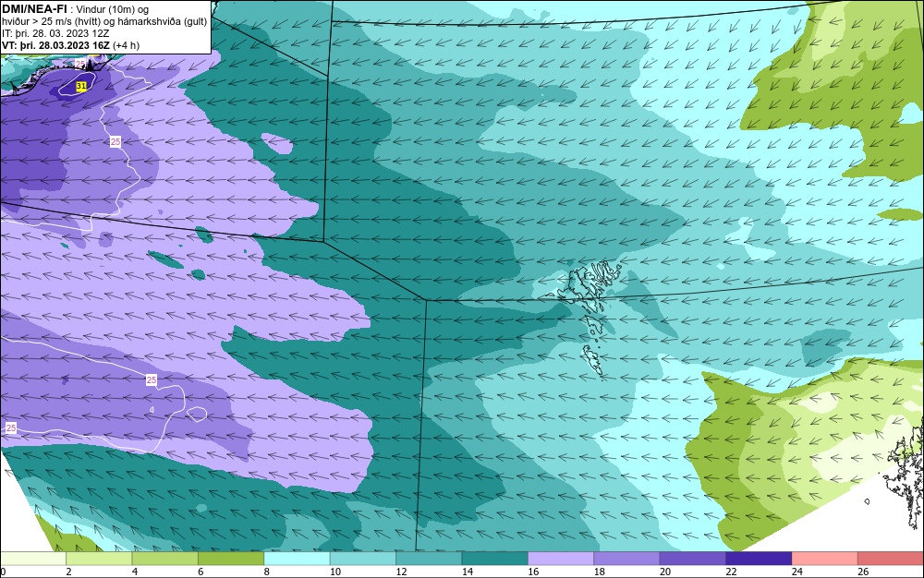Click the legend scale number 10
This screenshot has height=578, width=924.
[335, 572]
